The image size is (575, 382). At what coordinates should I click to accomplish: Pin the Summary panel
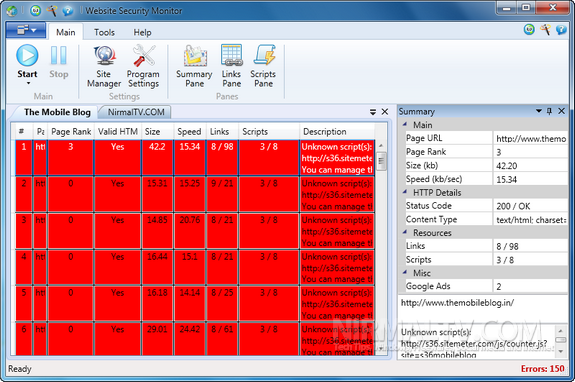(549, 111)
